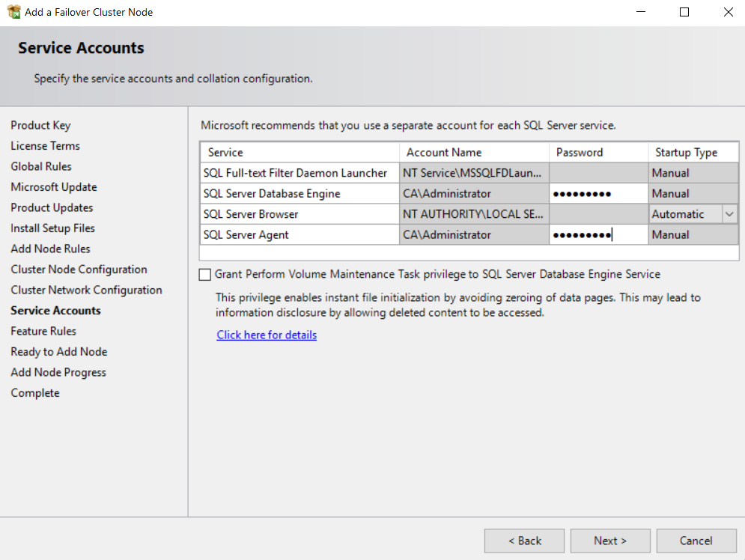Click SQL Server Agent CA\Administrator account cell
745x560 pixels.
point(474,234)
